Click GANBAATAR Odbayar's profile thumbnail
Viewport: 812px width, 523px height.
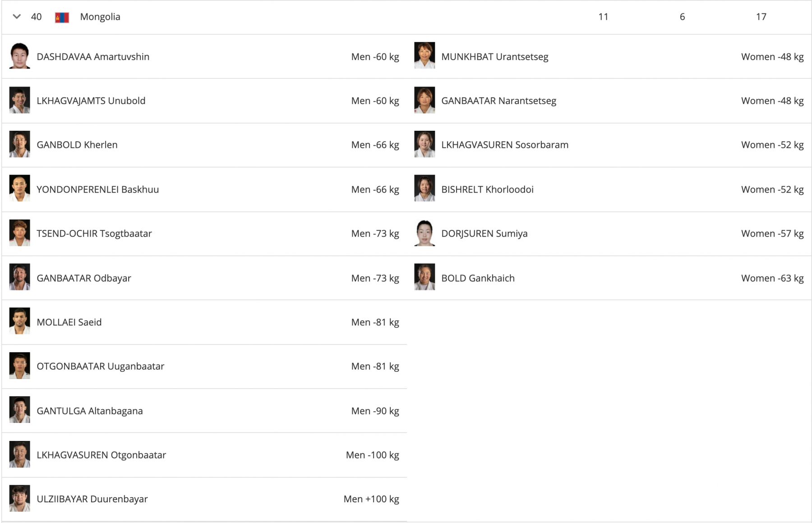(19, 277)
